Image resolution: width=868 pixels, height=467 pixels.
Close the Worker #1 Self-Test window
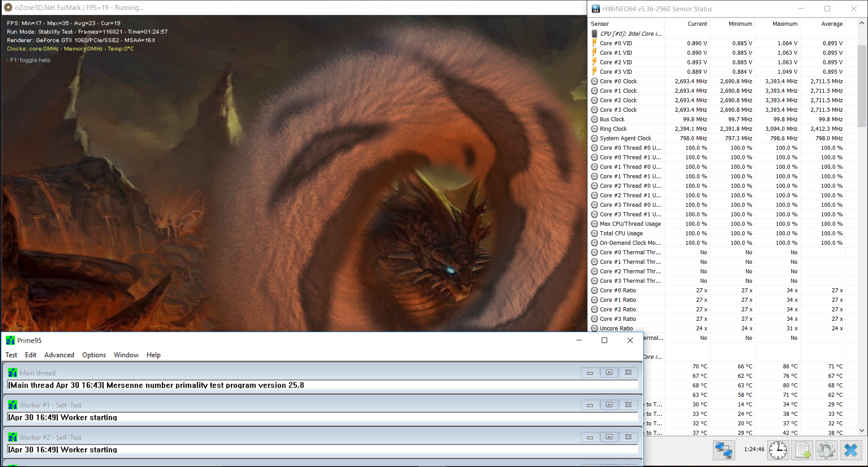tap(628, 405)
